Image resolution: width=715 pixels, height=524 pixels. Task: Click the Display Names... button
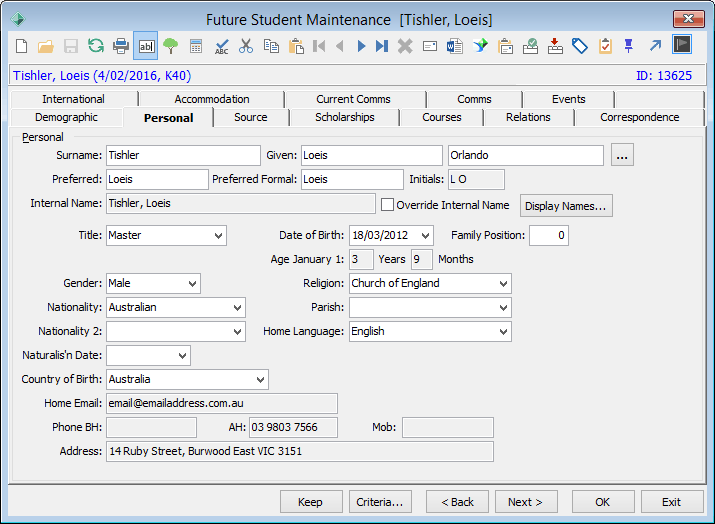click(566, 206)
